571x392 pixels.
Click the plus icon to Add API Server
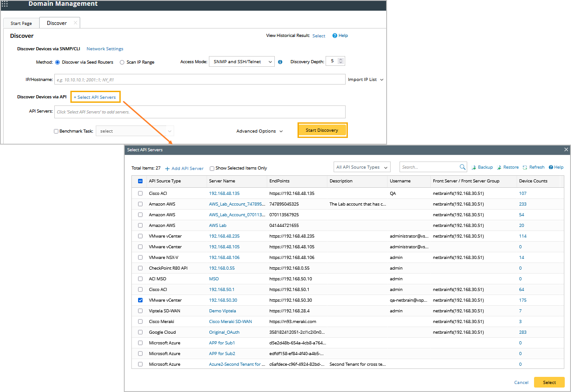tap(167, 169)
